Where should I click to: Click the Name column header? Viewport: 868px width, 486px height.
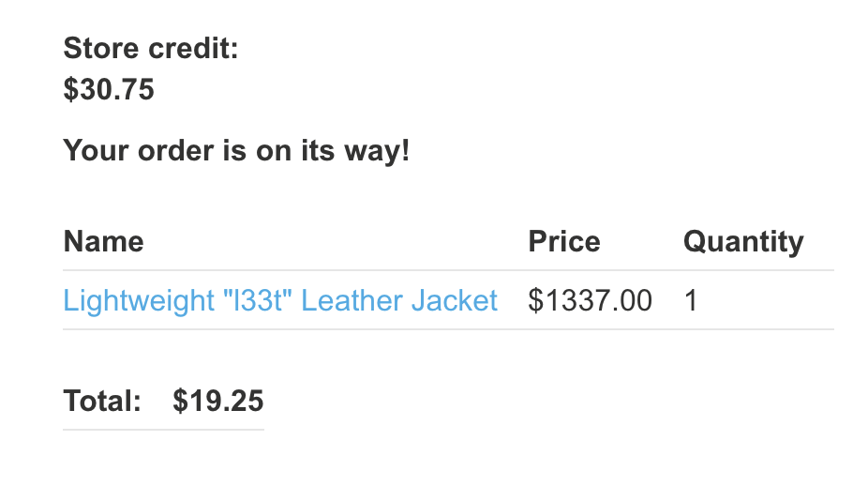click(x=103, y=241)
